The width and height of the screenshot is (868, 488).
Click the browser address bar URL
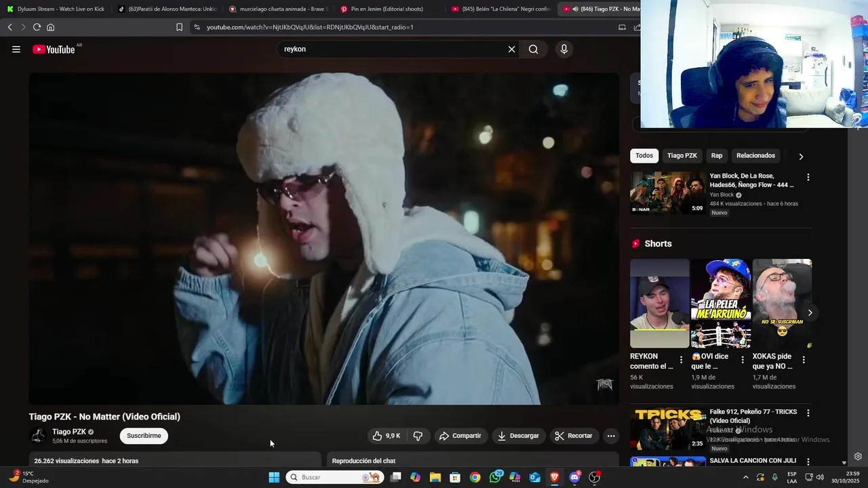(310, 27)
